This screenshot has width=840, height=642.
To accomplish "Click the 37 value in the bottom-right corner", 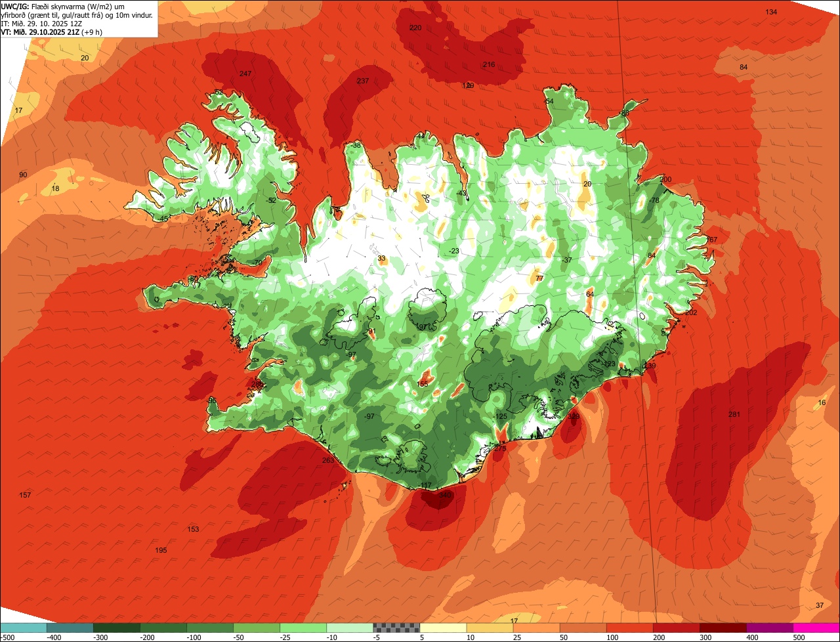I will (x=820, y=605).
